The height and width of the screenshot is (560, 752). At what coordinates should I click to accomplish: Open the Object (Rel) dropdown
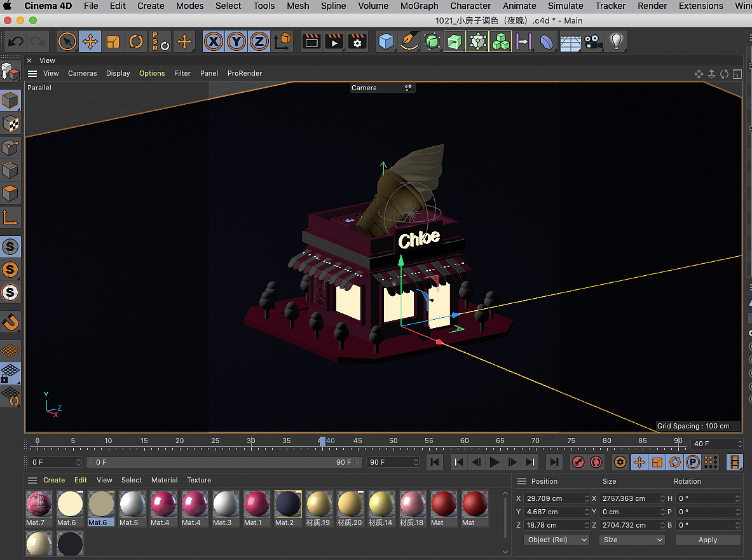(556, 540)
